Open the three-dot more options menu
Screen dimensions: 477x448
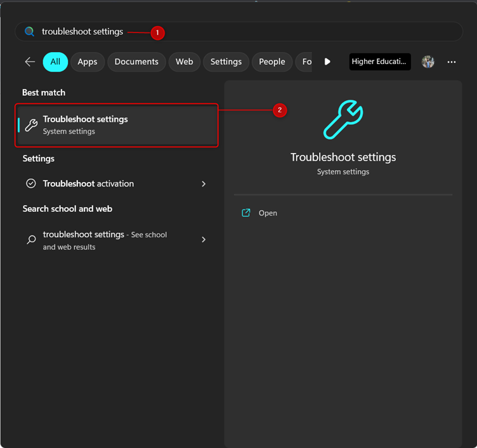pos(452,62)
